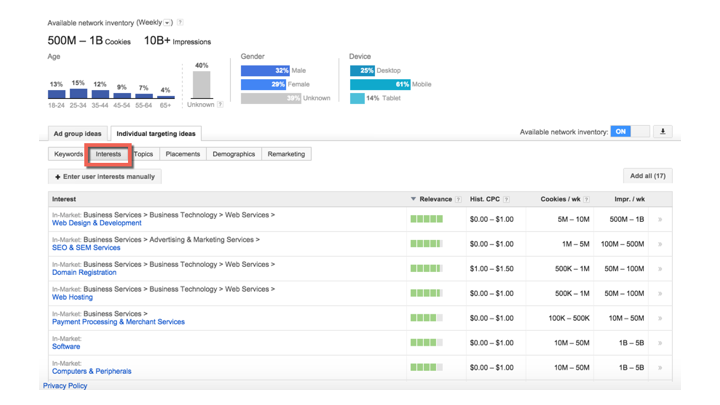Toggle the Available network inventory ON switch
The height and width of the screenshot is (405, 720).
[x=630, y=132]
